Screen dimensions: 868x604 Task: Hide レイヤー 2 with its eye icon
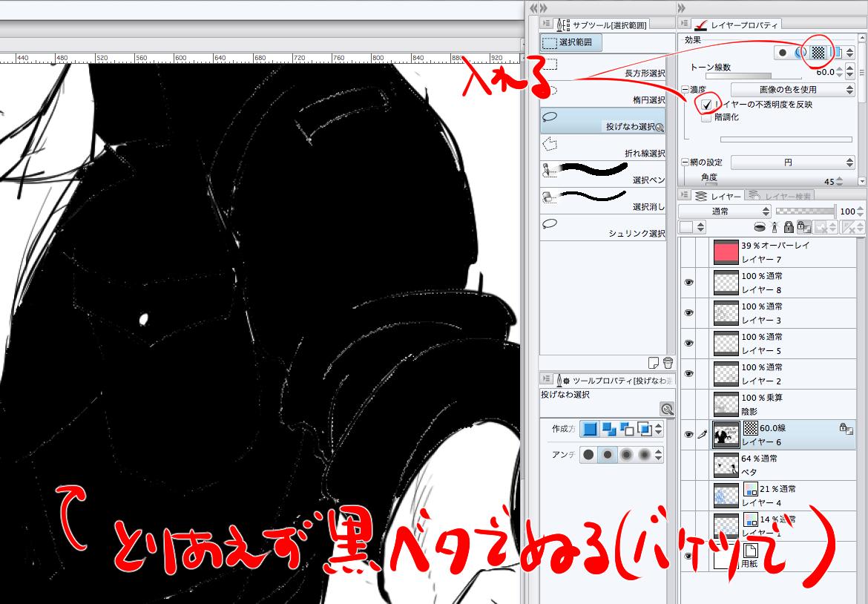tap(688, 374)
